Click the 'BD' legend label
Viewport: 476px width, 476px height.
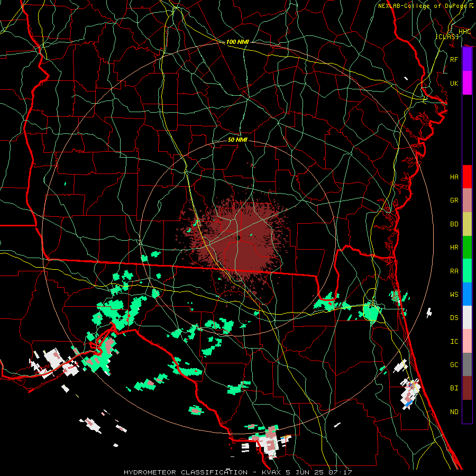(x=454, y=224)
